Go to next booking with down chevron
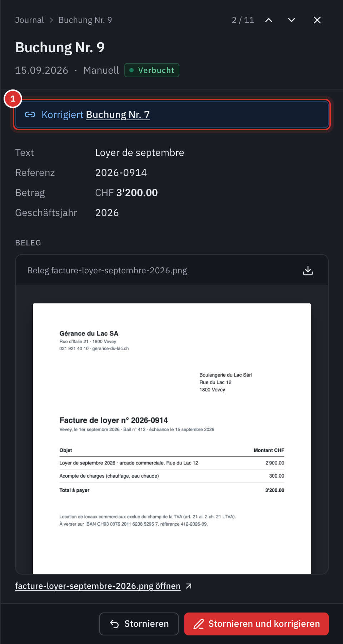The height and width of the screenshot is (644, 343). (292, 20)
